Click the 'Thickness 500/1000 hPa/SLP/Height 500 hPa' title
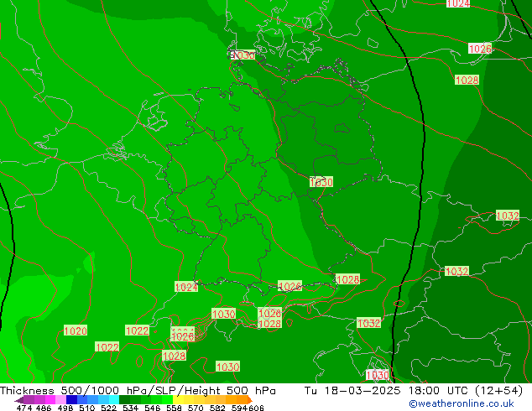Image resolution: width=532 pixels, height=411 pixels. [138, 390]
